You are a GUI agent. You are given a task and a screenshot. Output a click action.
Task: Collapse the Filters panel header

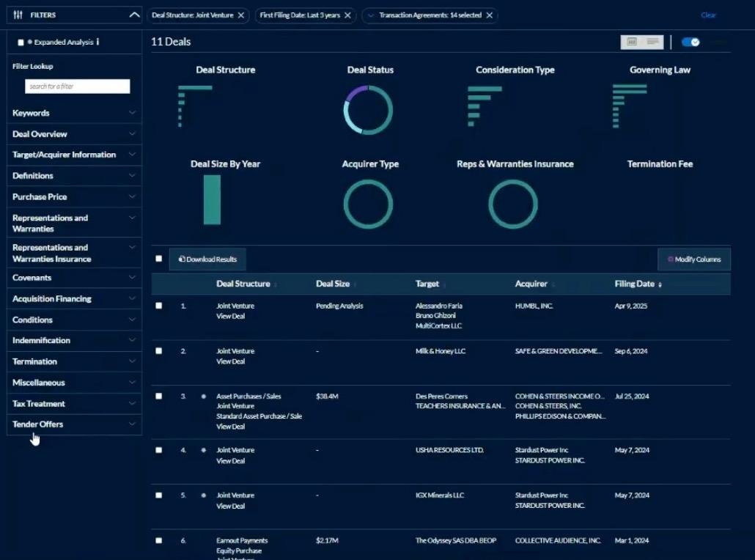134,15
